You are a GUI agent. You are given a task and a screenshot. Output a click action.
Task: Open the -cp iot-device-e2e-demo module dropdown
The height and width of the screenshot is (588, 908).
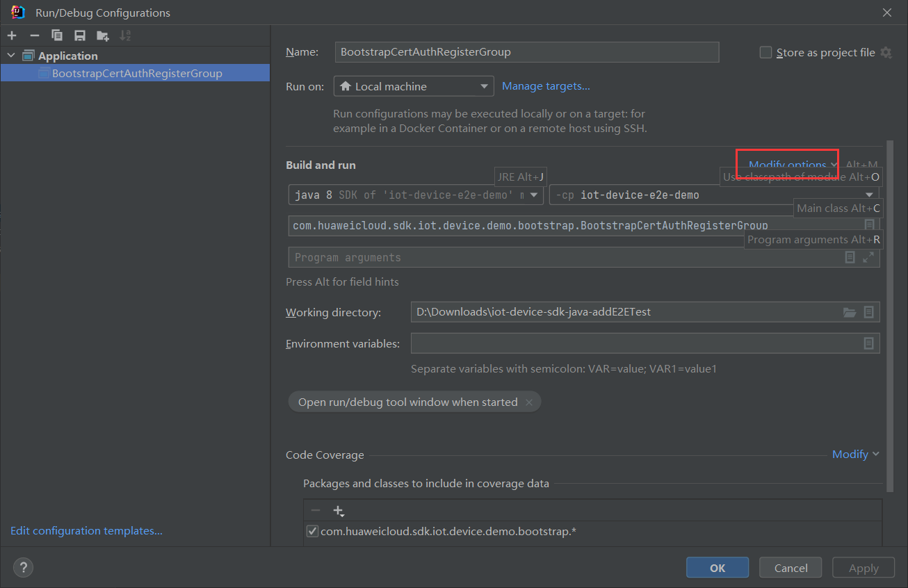coord(715,195)
